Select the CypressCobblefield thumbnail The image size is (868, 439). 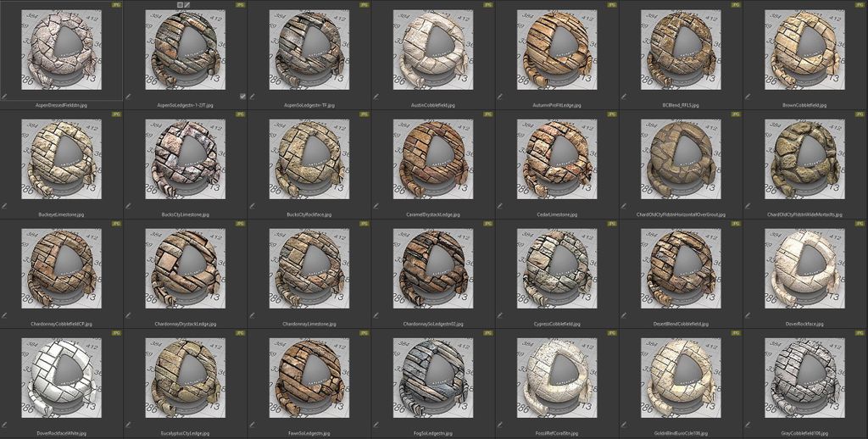click(557, 268)
